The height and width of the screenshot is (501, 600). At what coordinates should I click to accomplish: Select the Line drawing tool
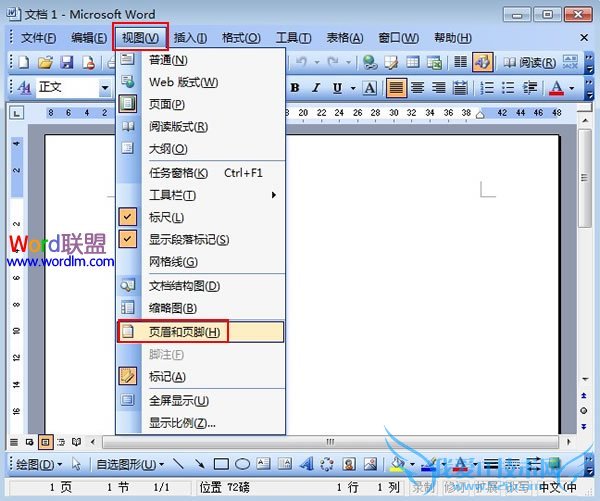pos(178,464)
